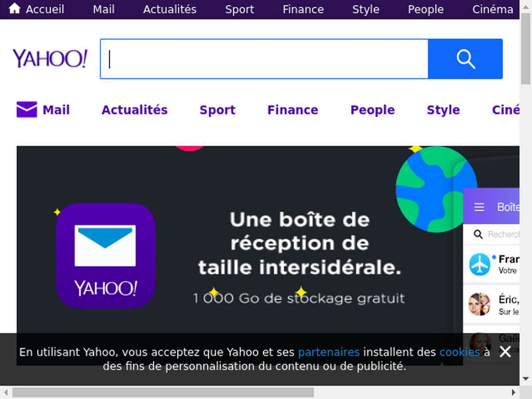Click the magnifier icon in mail preview

[x=478, y=234]
